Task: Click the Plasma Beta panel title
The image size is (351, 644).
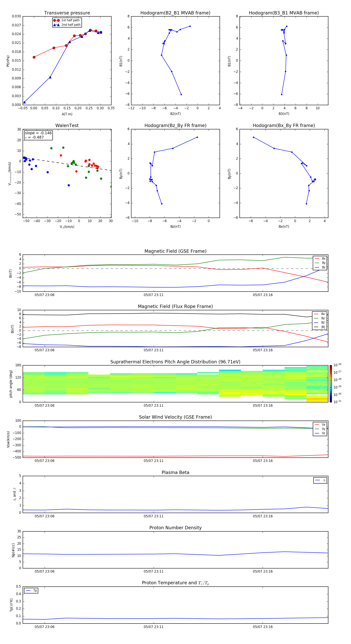Action: coord(175,472)
